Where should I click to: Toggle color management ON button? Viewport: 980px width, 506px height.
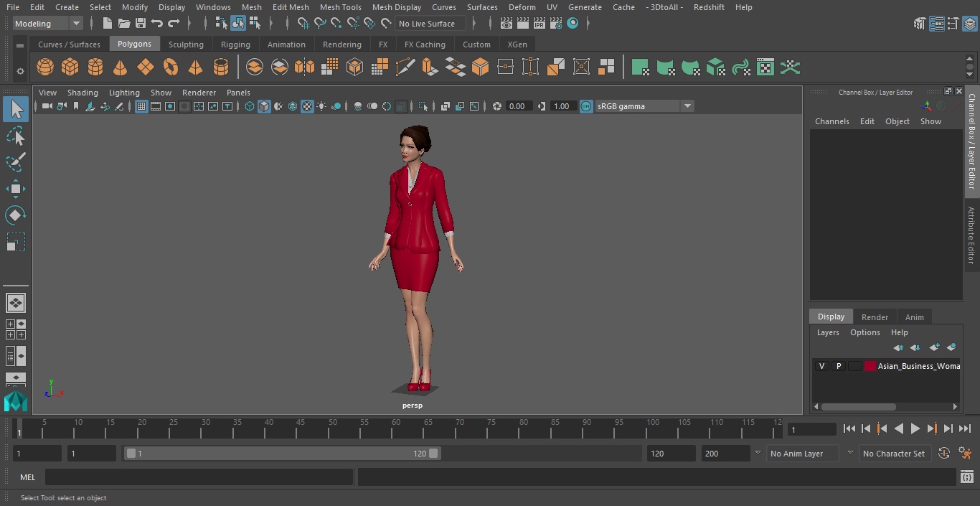[x=586, y=106]
